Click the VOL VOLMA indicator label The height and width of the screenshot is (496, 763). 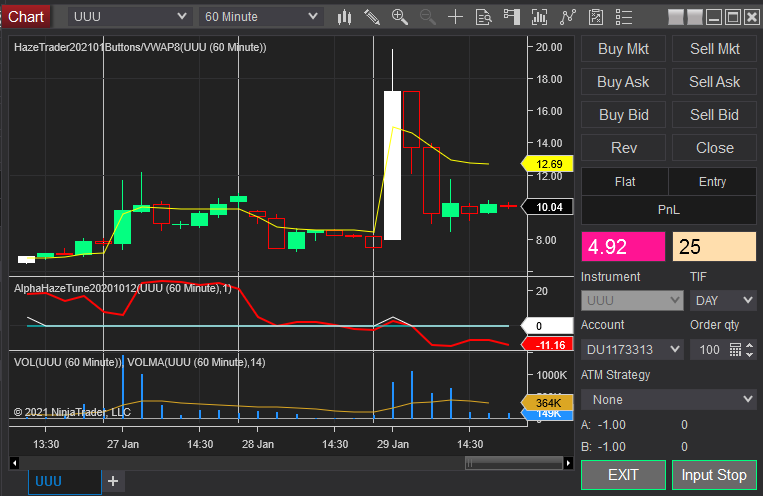click(x=140, y=362)
